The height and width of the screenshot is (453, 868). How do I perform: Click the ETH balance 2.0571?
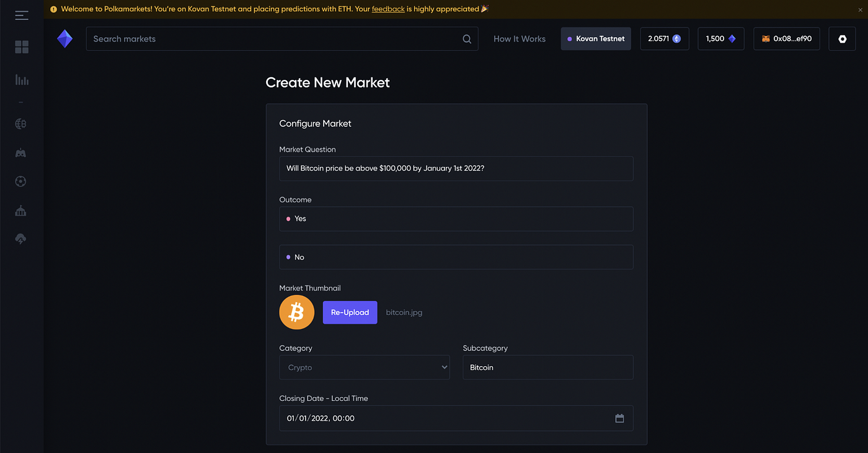pos(664,38)
